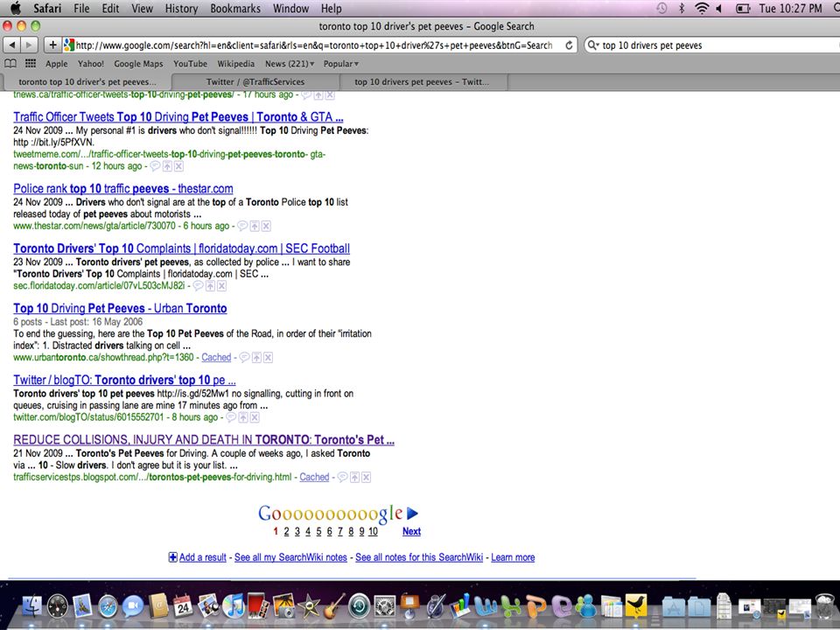The width and height of the screenshot is (840, 630).
Task: Launch Microsoft Word from the Dock
Action: click(x=486, y=606)
